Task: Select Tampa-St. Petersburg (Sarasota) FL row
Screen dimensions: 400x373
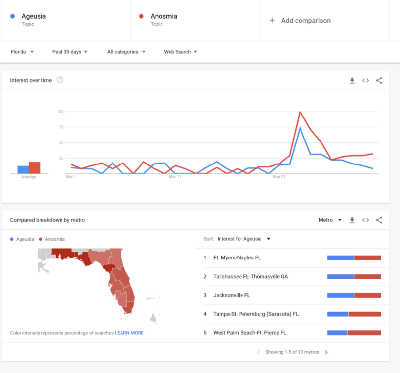Action: coord(292,314)
